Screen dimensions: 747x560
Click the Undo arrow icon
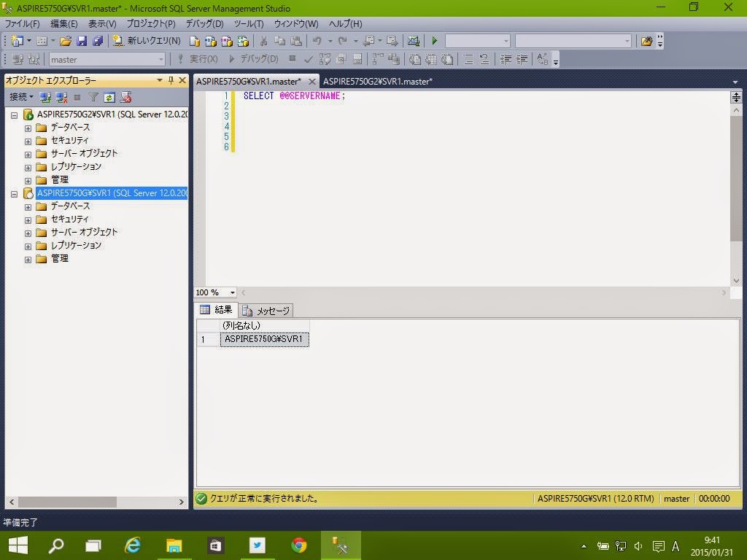pyautogui.click(x=317, y=41)
